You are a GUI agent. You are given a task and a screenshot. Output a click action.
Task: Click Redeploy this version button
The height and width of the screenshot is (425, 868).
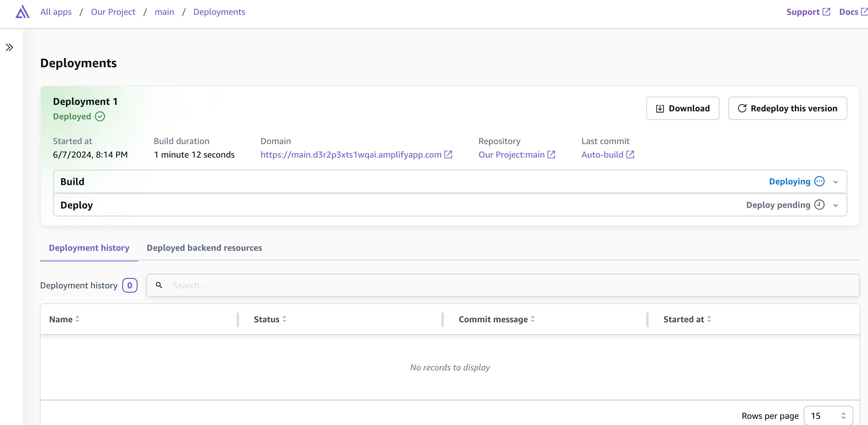point(787,108)
